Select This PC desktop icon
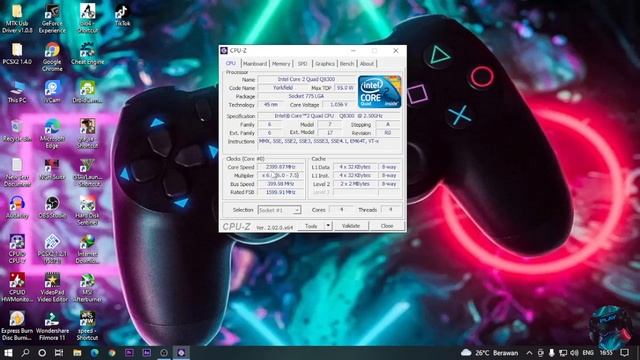Image resolution: width=640 pixels, height=360 pixels. pos(17,92)
